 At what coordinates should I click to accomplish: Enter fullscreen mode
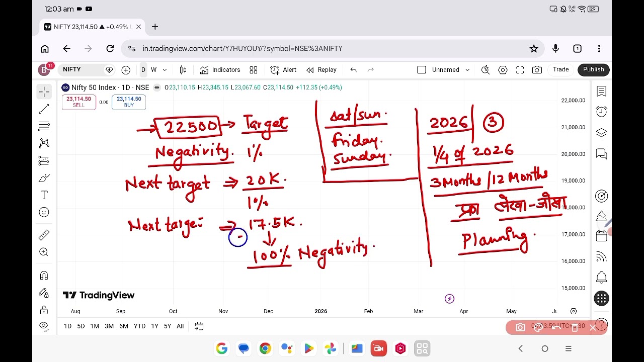click(520, 70)
